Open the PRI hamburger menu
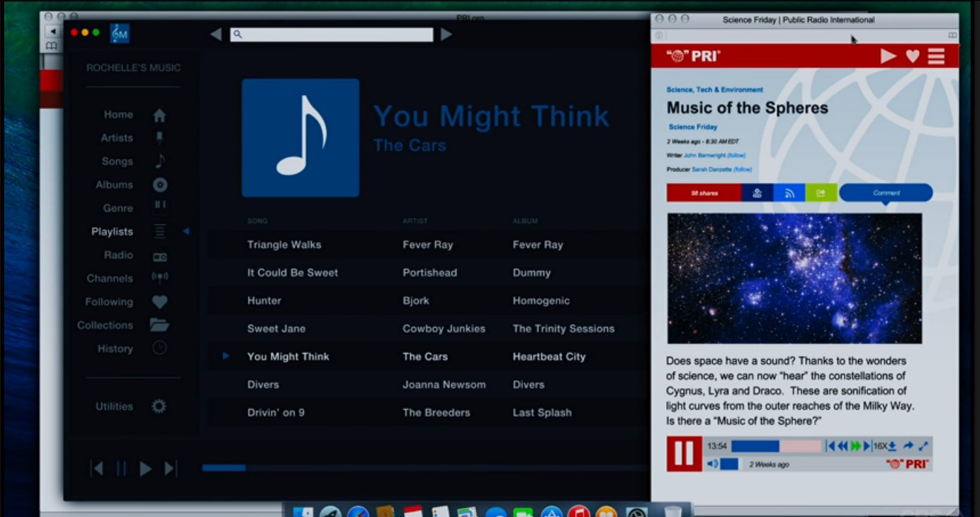The image size is (980, 517). coord(936,56)
